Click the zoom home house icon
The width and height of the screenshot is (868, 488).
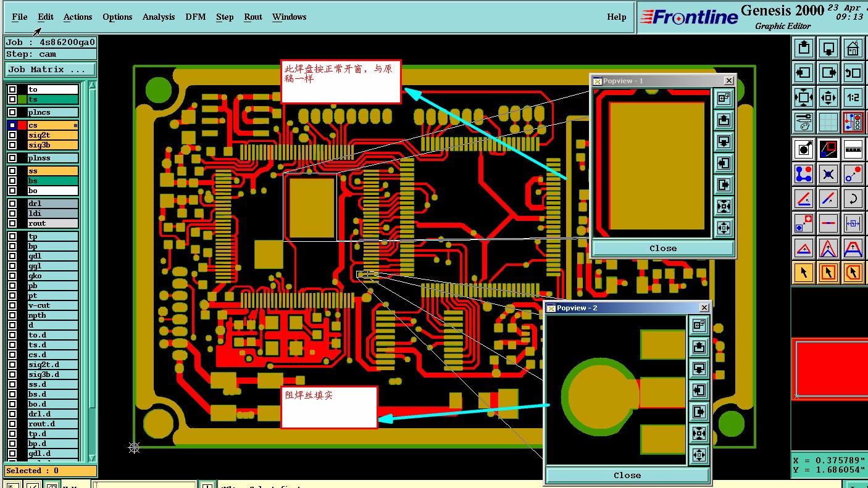coord(853,48)
